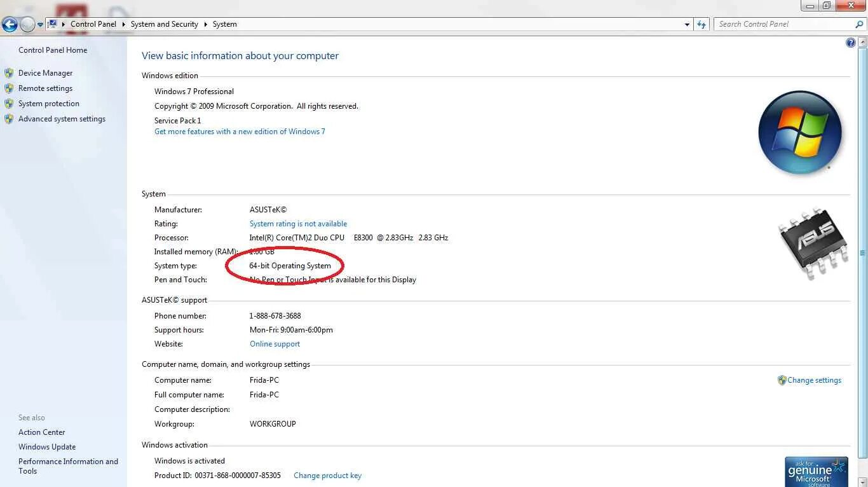Screen dimensions: 868x487
Task: Click the search magnifier icon
Action: tap(859, 24)
